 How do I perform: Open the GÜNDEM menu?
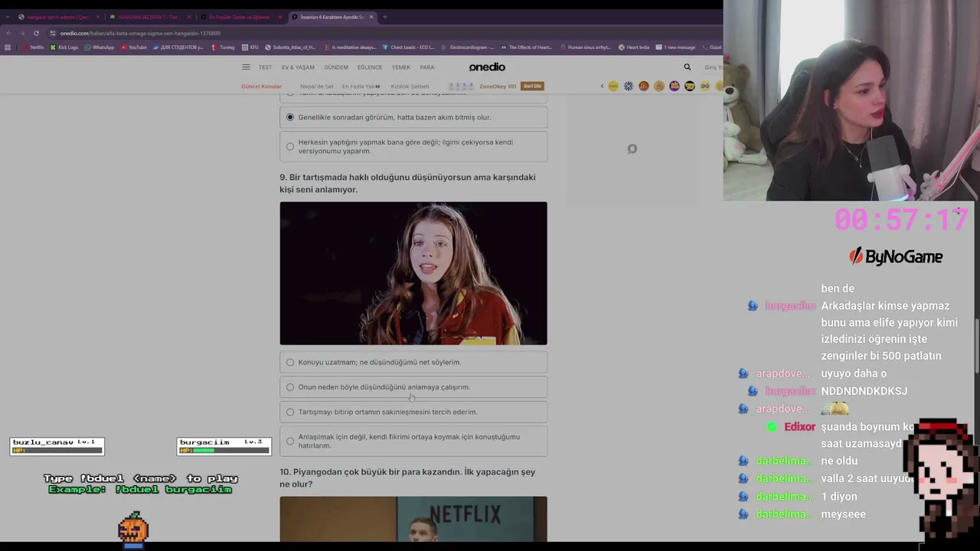click(x=336, y=67)
